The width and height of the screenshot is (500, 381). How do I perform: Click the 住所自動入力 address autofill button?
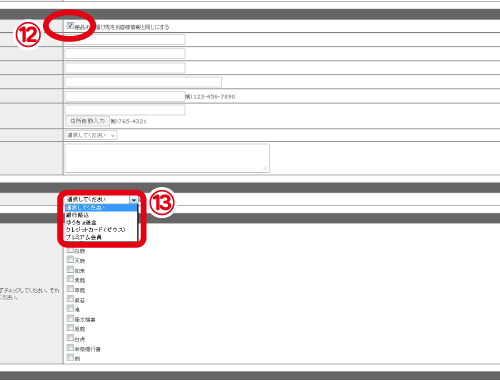click(x=87, y=121)
